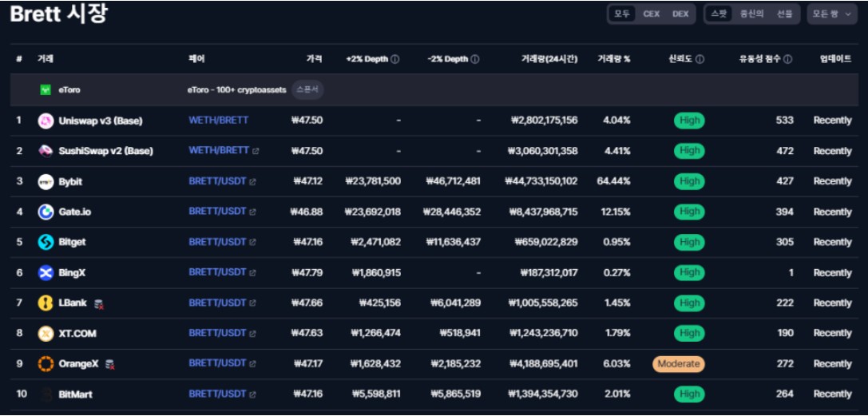Open the SushiSwap v2 WETH/BRETT pair link
Image resolution: width=868 pixels, height=416 pixels.
click(x=219, y=150)
